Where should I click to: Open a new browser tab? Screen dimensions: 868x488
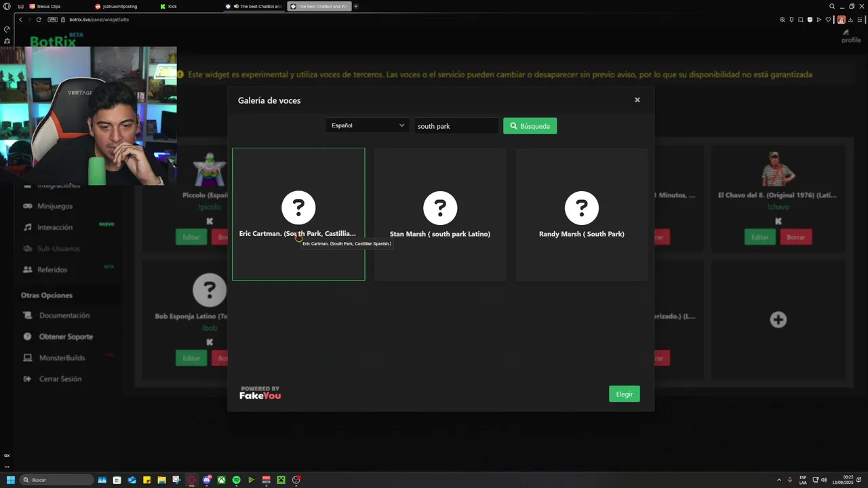(356, 6)
